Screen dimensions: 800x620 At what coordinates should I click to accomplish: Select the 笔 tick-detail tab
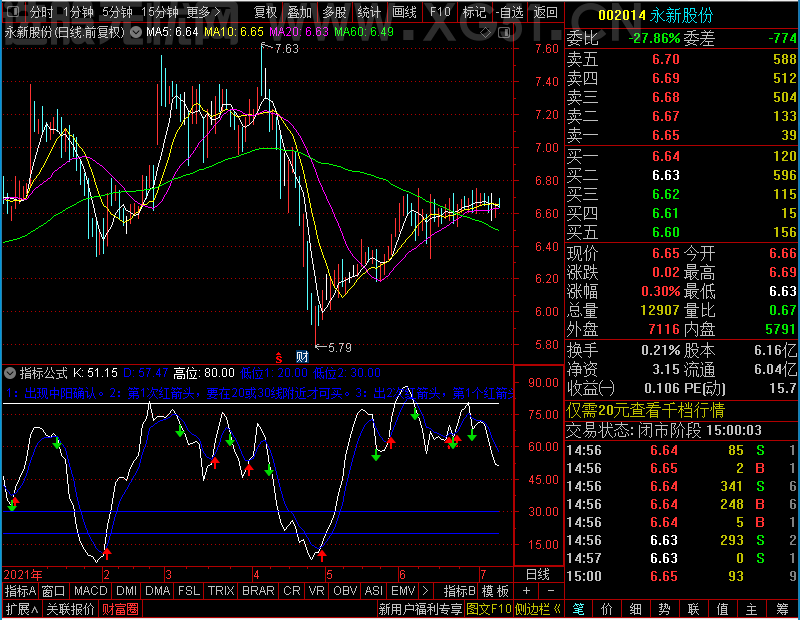(579, 609)
